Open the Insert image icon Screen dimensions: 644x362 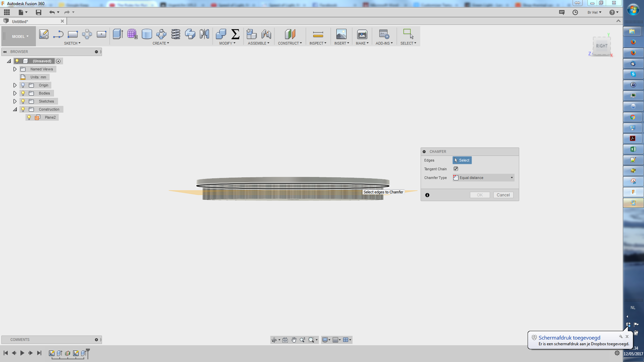(x=341, y=34)
